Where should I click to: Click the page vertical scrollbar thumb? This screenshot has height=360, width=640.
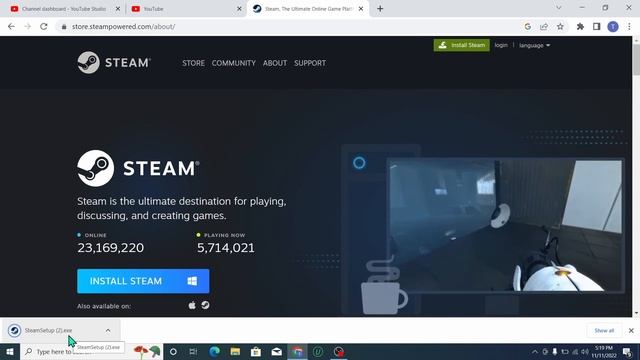point(636,59)
